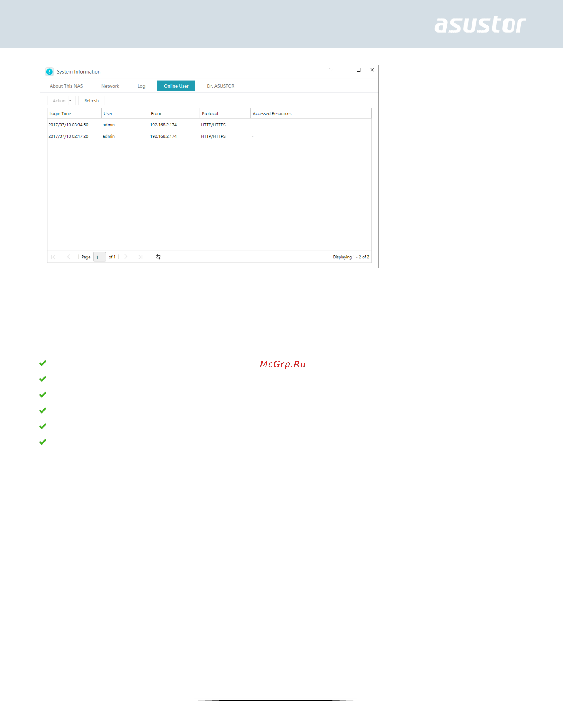Image resolution: width=563 pixels, height=728 pixels.
Task: Select row with login 2017/07/10 03:34:50
Action: [x=209, y=125]
